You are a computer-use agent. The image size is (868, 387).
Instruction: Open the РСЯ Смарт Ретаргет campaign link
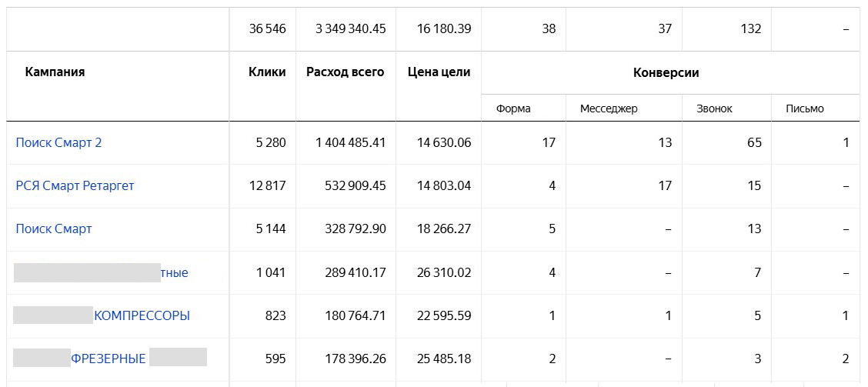tap(75, 186)
